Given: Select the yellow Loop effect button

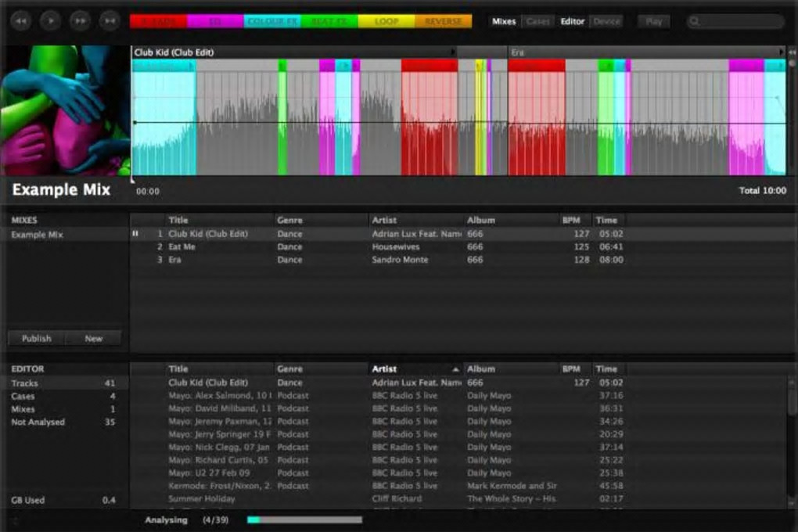Looking at the screenshot, I should (386, 21).
